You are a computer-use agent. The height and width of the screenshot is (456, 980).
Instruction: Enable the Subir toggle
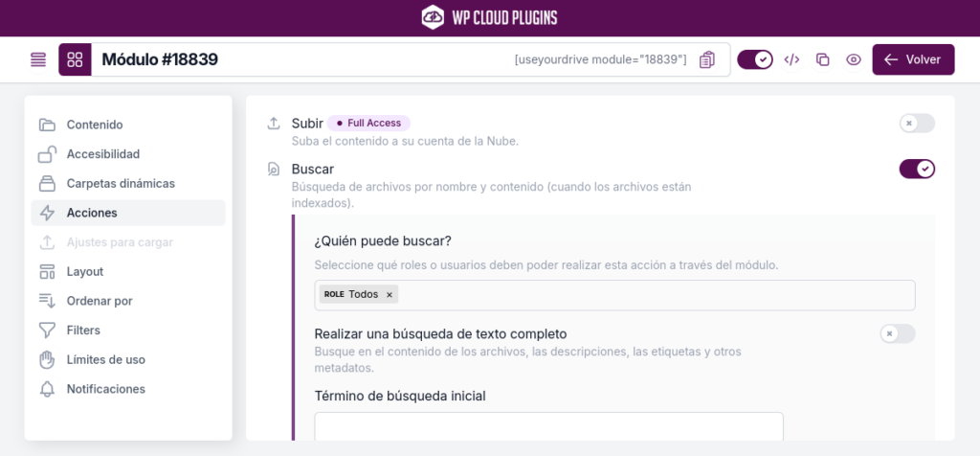click(917, 124)
